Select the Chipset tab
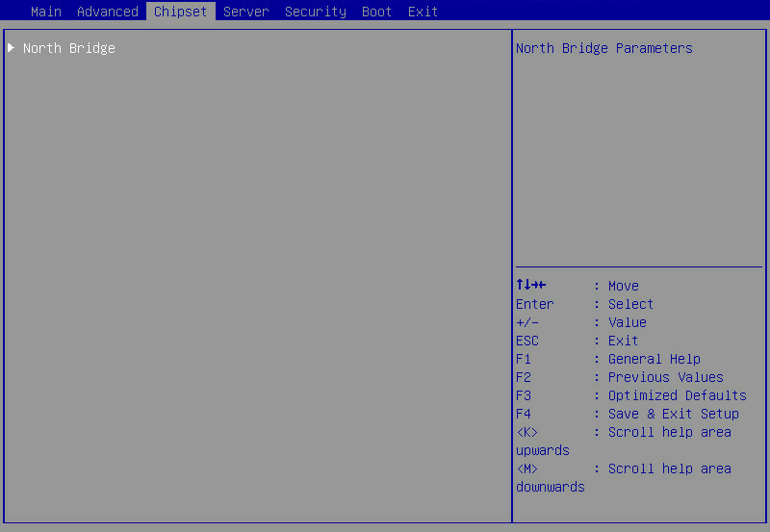Image resolution: width=770 pixels, height=532 pixels. click(180, 12)
